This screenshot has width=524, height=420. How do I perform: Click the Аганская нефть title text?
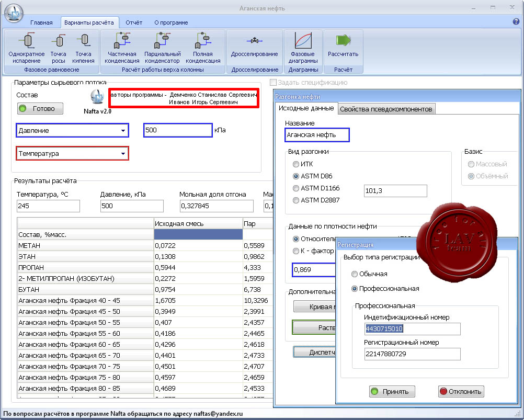[x=262, y=8]
